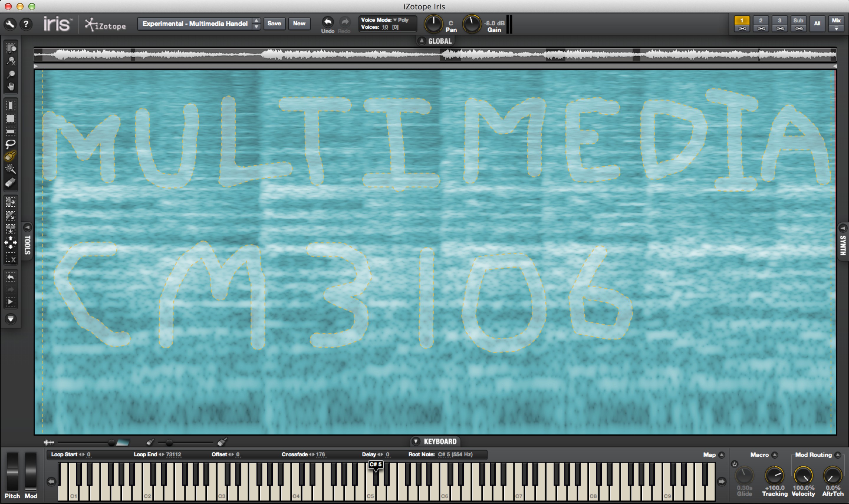The height and width of the screenshot is (504, 849).
Task: Toggle link under sample 3
Action: point(780,29)
